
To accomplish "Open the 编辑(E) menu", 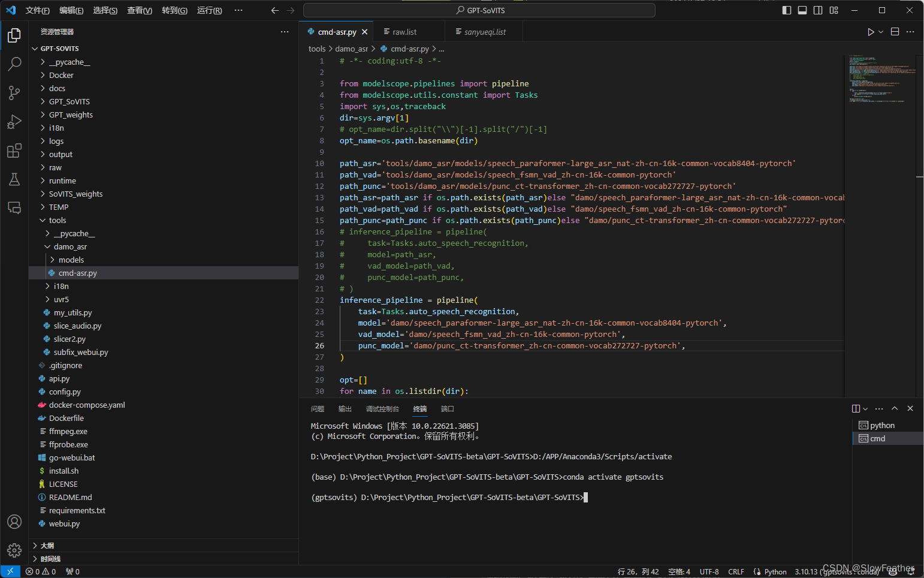I will pyautogui.click(x=71, y=10).
